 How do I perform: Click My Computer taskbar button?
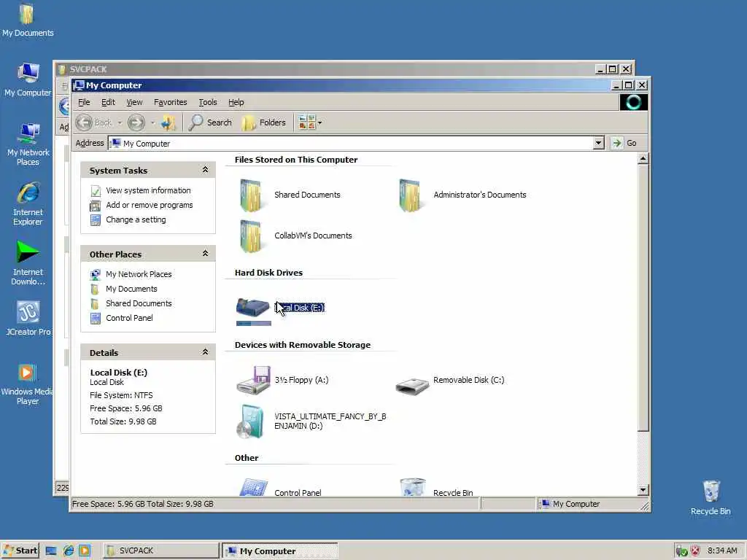(280, 551)
